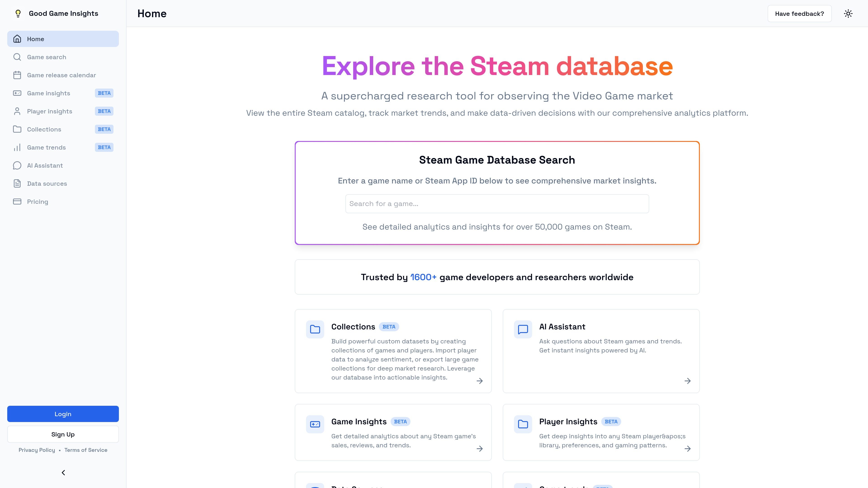The height and width of the screenshot is (488, 868).
Task: Click the BETA badge next to sidebar Collections
Action: tap(104, 129)
